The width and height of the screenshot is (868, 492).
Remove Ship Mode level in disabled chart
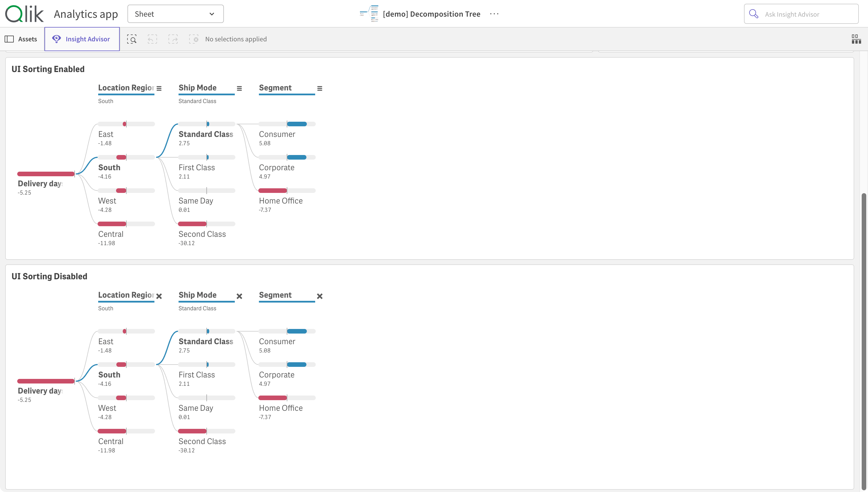click(239, 296)
